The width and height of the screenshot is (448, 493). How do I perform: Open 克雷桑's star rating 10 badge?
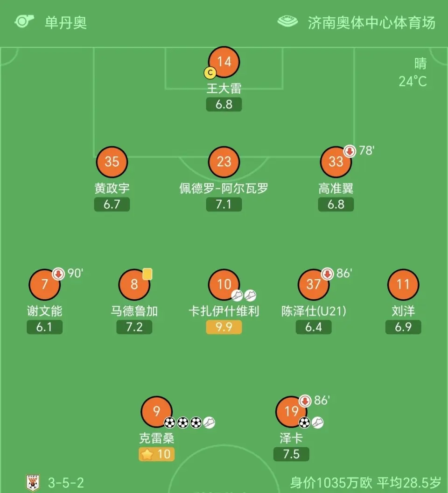point(156,454)
